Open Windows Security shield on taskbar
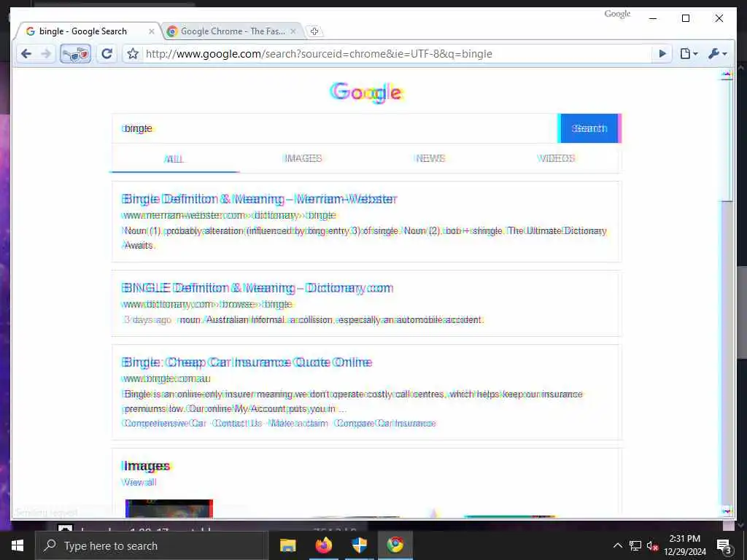747x560 pixels. 359,545
